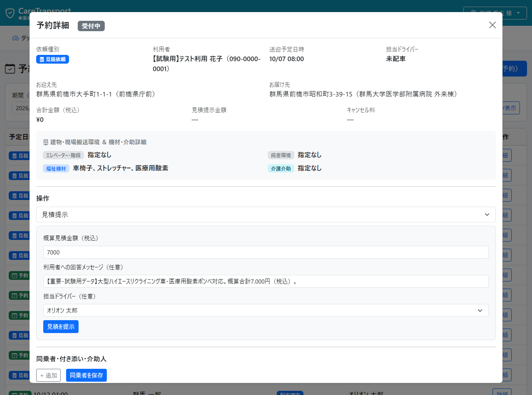Add a companion with + 追加

[x=49, y=375]
